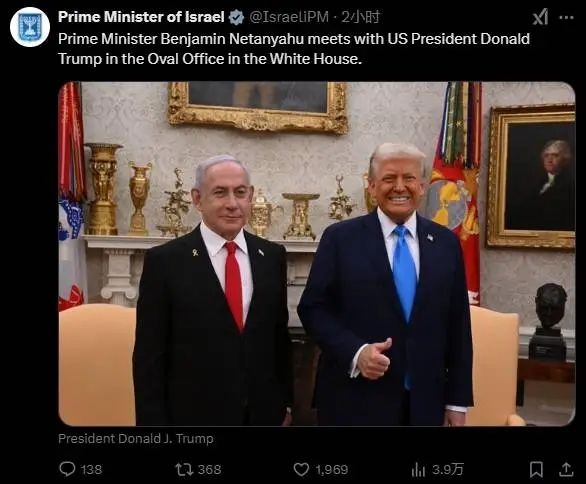Open the tweet timestamp link
The height and width of the screenshot is (484, 586).
pos(360,17)
